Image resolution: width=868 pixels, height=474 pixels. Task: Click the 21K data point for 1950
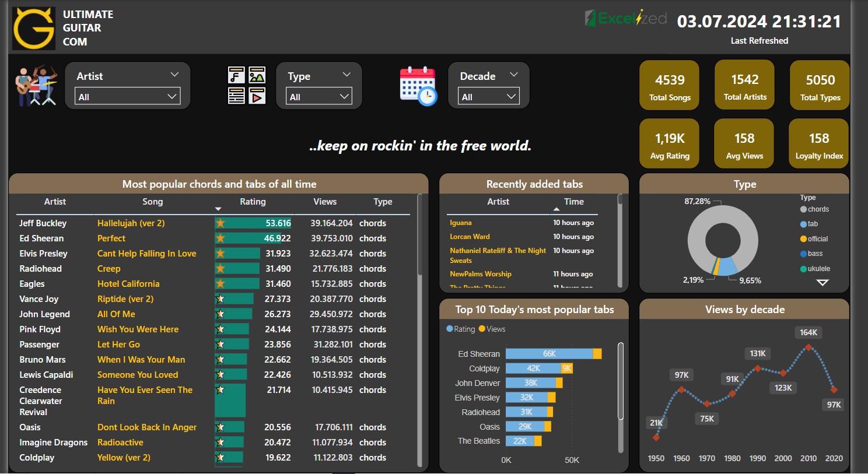656,437
